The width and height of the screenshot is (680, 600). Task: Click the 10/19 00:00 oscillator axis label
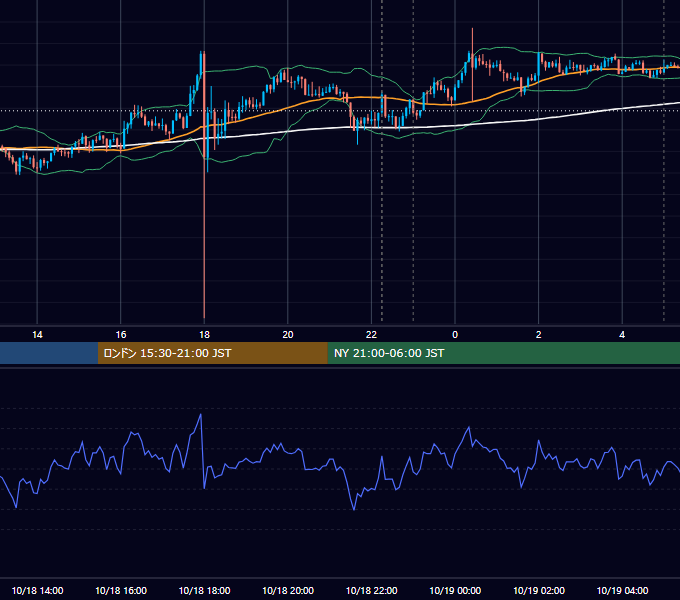click(455, 590)
